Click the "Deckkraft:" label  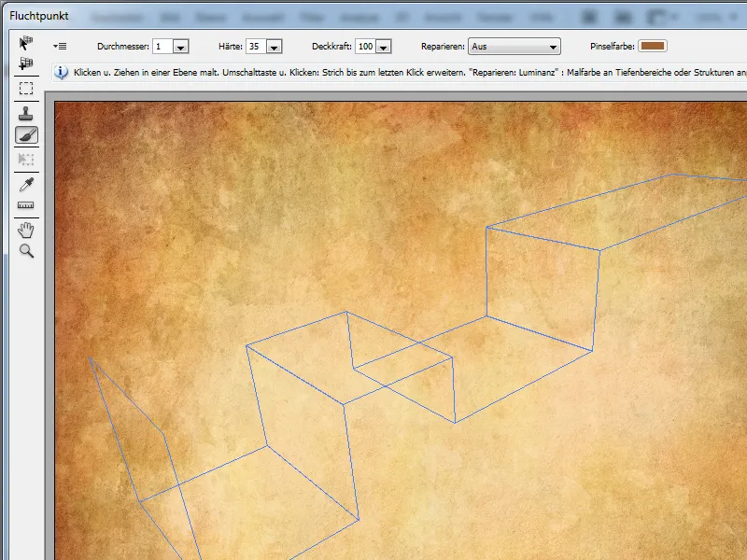(331, 47)
